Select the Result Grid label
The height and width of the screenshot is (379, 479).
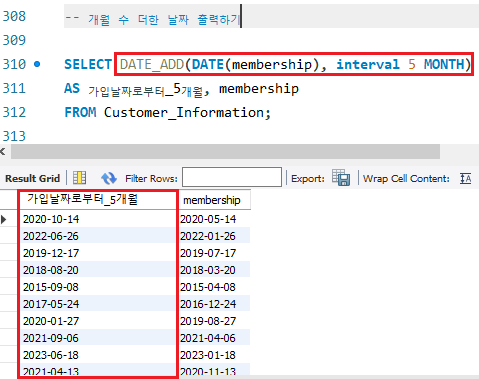point(33,178)
